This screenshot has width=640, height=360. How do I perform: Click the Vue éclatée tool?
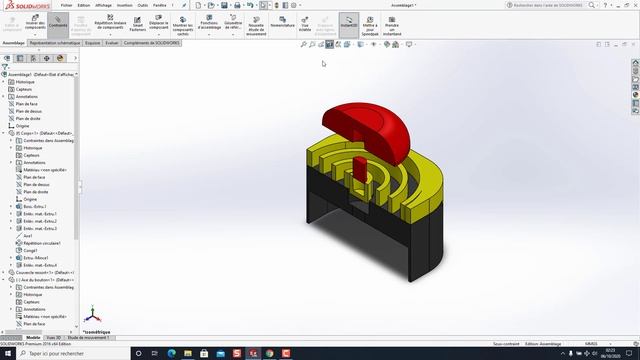click(304, 24)
